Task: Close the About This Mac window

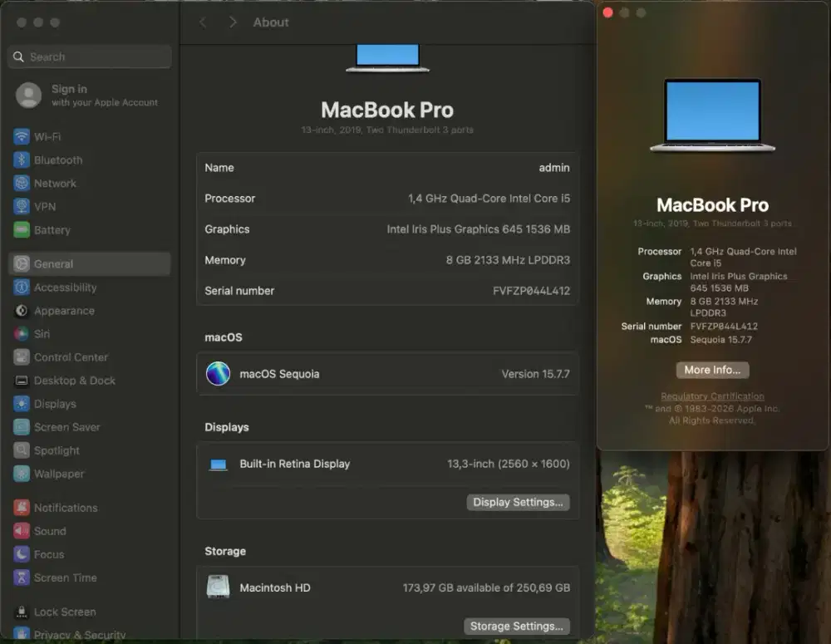Action: 608,12
